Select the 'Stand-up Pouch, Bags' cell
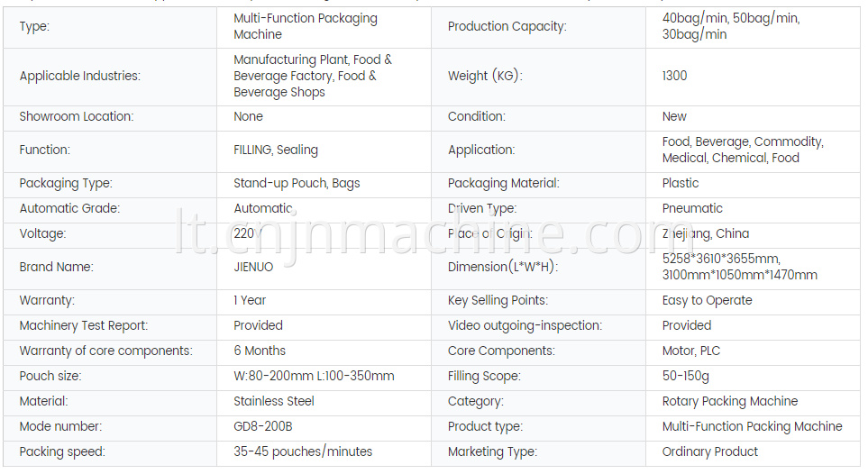The width and height of the screenshot is (868, 474). tap(324, 184)
